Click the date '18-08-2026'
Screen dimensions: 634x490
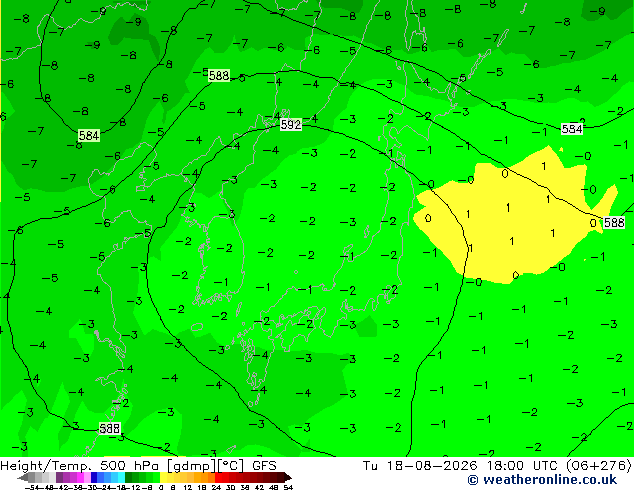tap(431, 465)
